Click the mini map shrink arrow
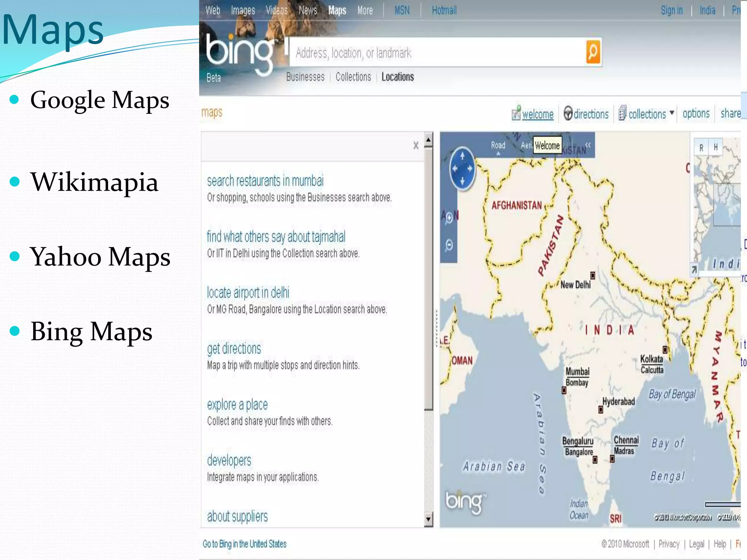The image size is (747, 560). click(694, 270)
